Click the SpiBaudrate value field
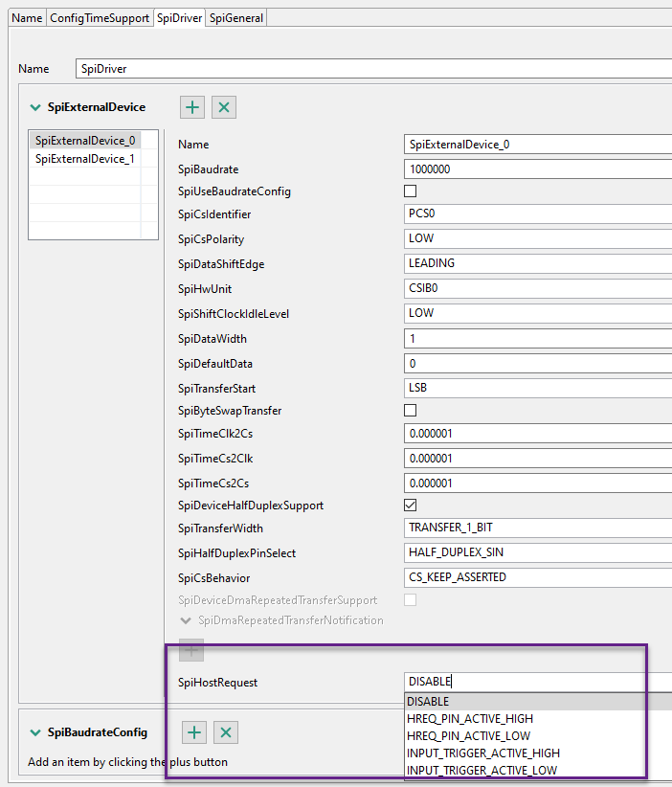Image resolution: width=672 pixels, height=787 pixels. 536,169
